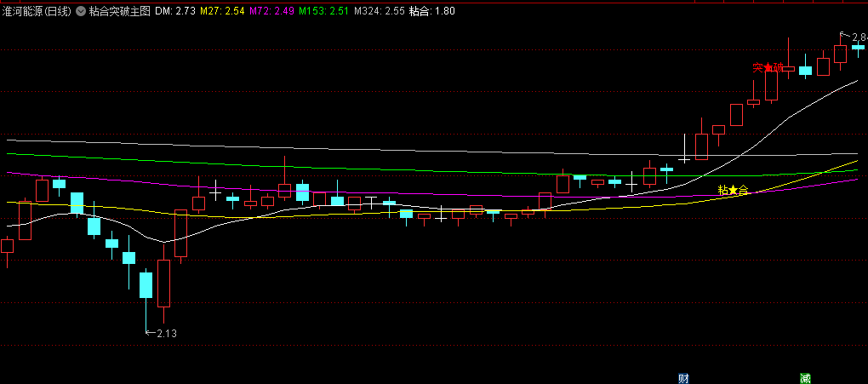
Task: Click the DM: 2.73 value
Action: 175,11
